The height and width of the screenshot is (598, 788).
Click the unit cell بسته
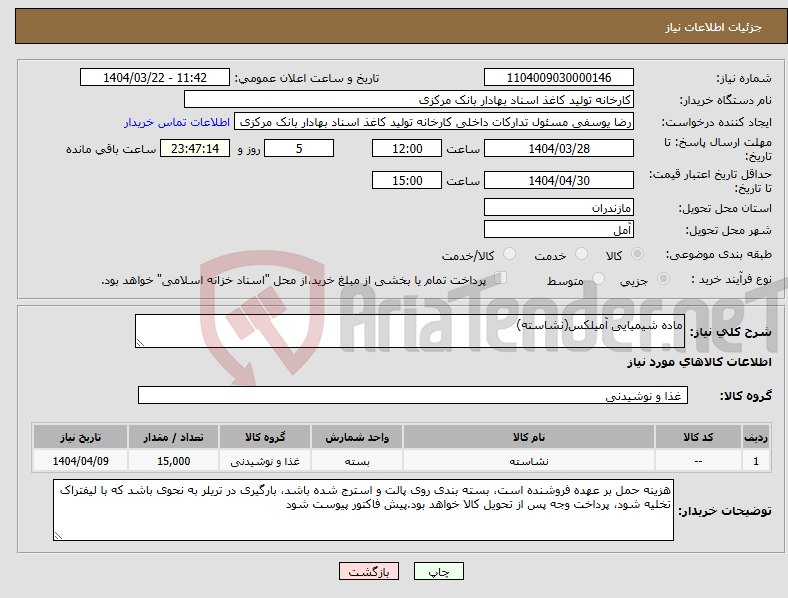[x=357, y=461]
